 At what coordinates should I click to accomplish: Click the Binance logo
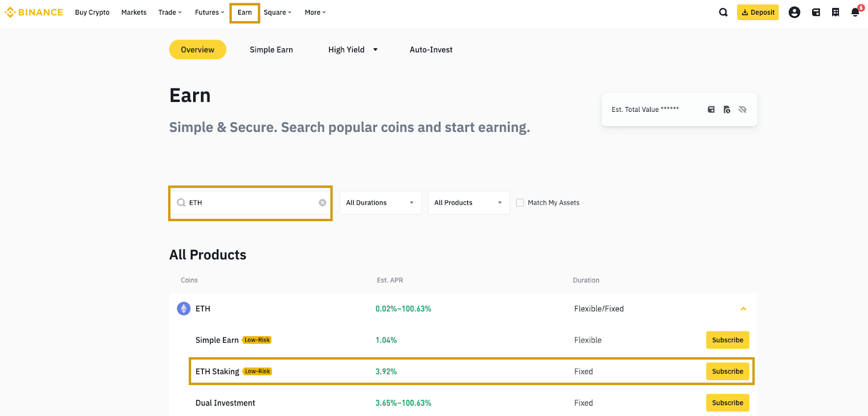tap(34, 12)
